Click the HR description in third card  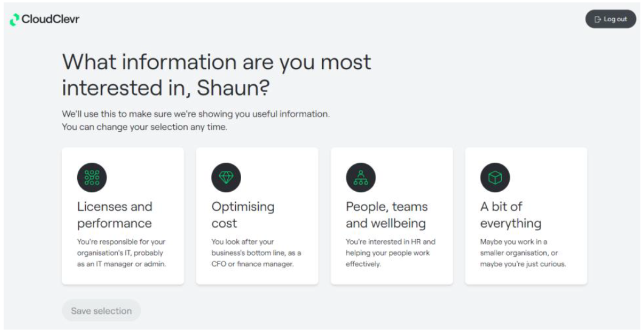click(x=390, y=253)
